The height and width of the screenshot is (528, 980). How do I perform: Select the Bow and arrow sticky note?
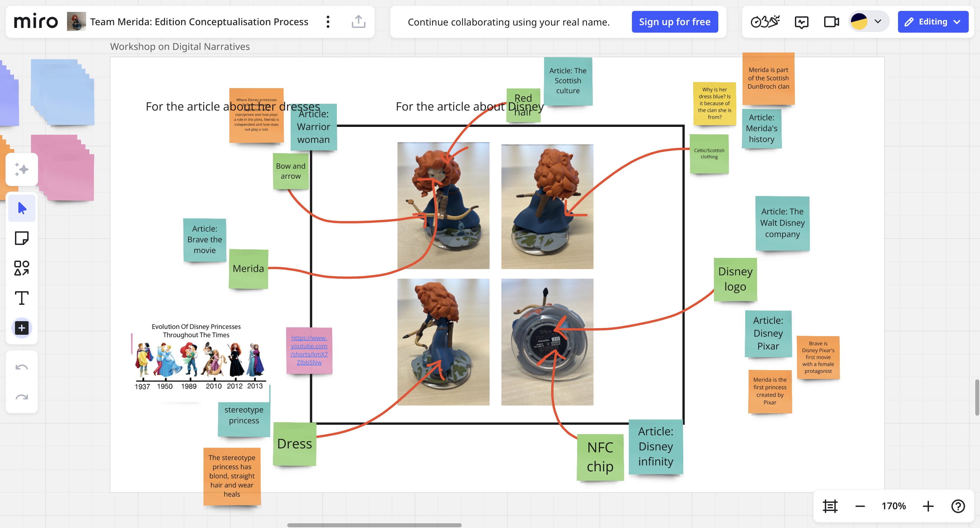tap(291, 171)
